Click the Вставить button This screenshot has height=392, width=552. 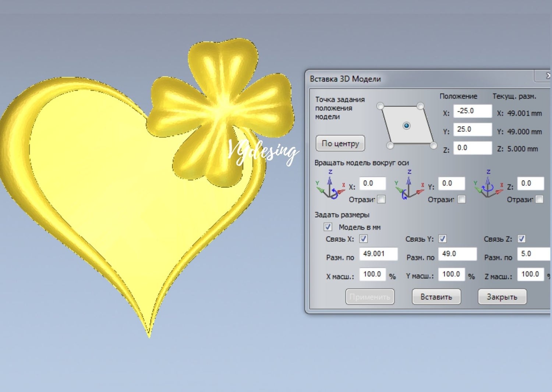point(436,297)
